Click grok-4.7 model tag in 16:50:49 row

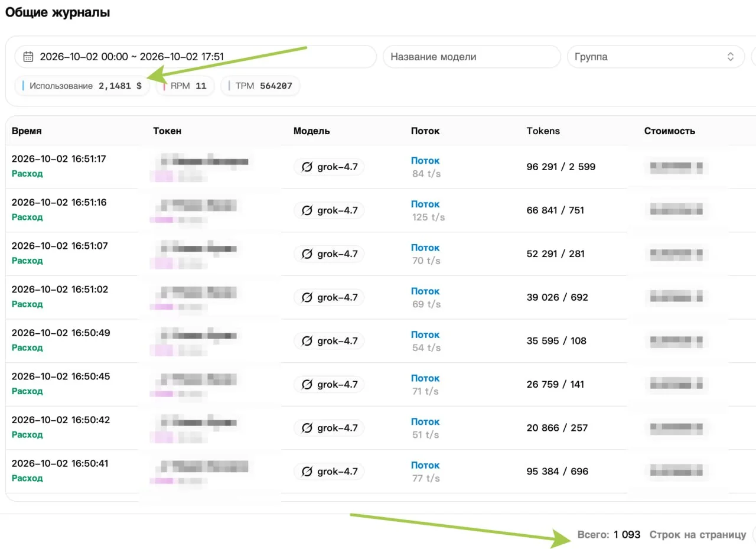pos(329,341)
